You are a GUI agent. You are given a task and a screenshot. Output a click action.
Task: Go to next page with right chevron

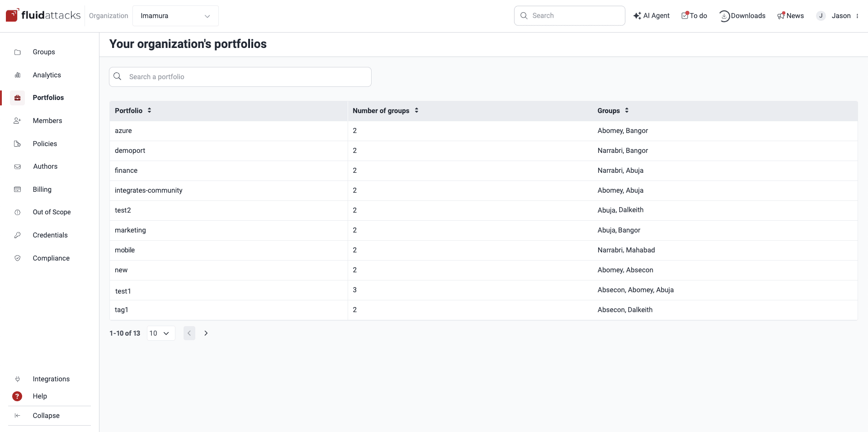(206, 333)
